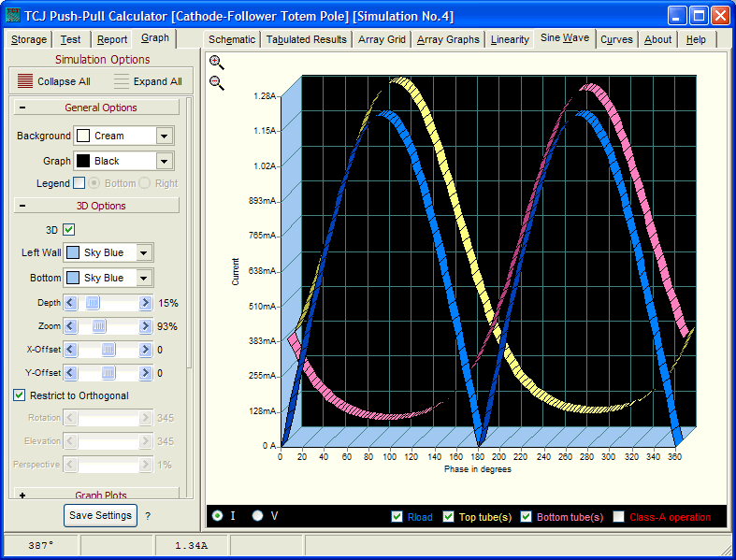Click the Y-Offset slider right arrow
Screen dimensions: 736x560
[145, 372]
